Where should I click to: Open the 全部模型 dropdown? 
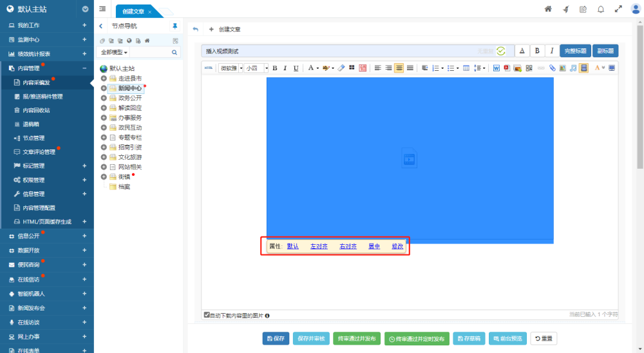(x=114, y=52)
